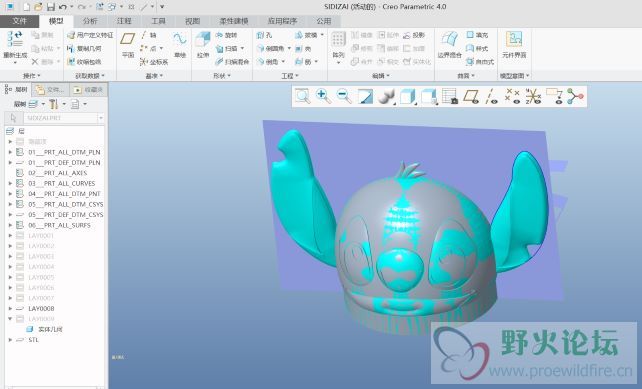The image size is (642, 389).
Task: Click the Zoom In magnifier icon
Action: pyautogui.click(x=323, y=97)
